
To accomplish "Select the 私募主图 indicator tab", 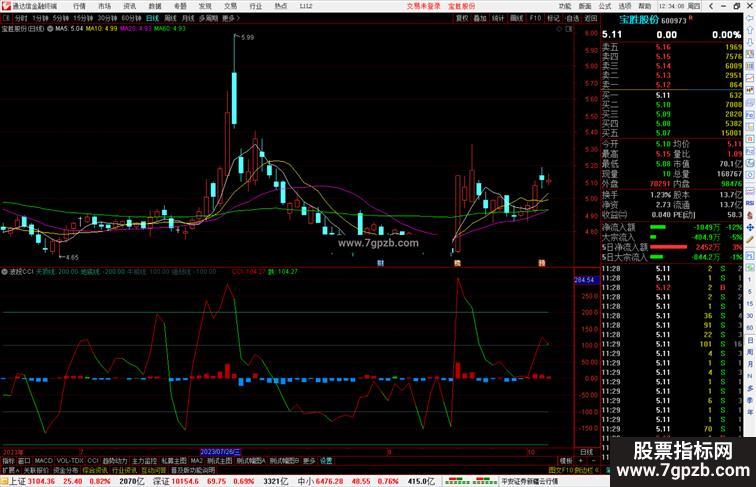I will [x=174, y=461].
